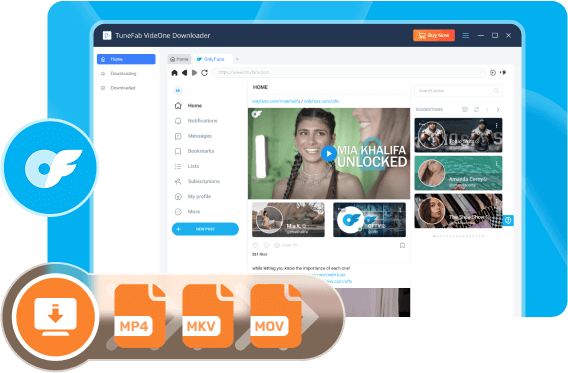Click the user avatar above Home
The height and width of the screenshot is (373, 568).
178,91
